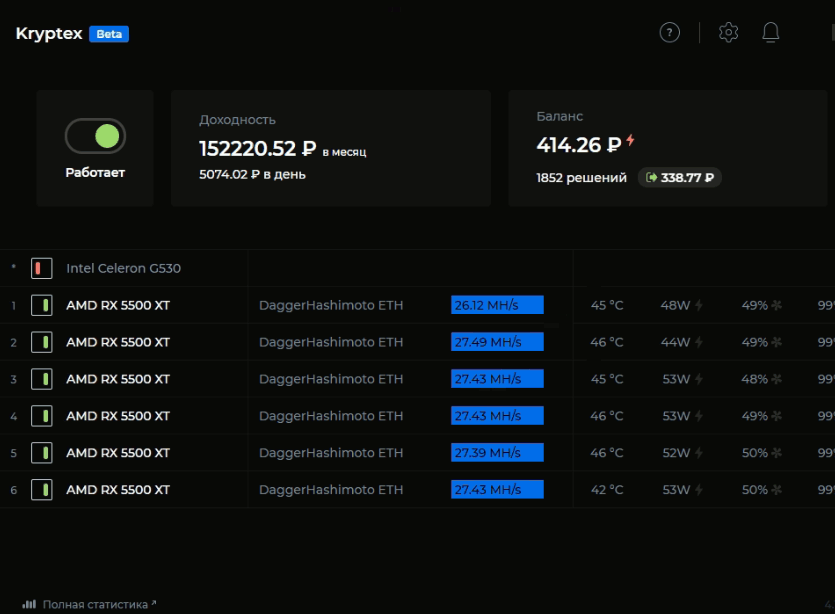The image size is (835, 614).
Task: Open the Полная статистика link
Action: [x=95, y=604]
